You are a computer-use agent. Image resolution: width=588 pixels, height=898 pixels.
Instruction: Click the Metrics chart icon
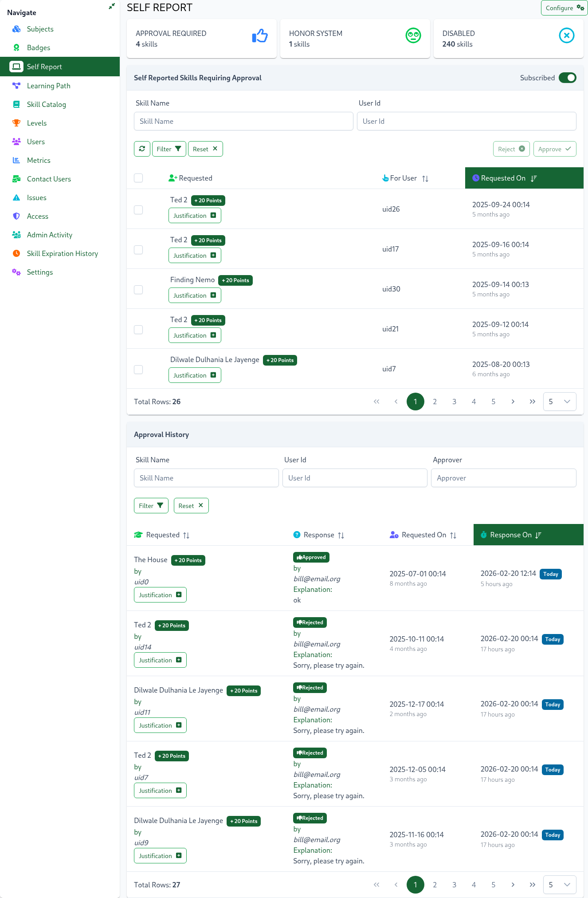[x=16, y=160]
